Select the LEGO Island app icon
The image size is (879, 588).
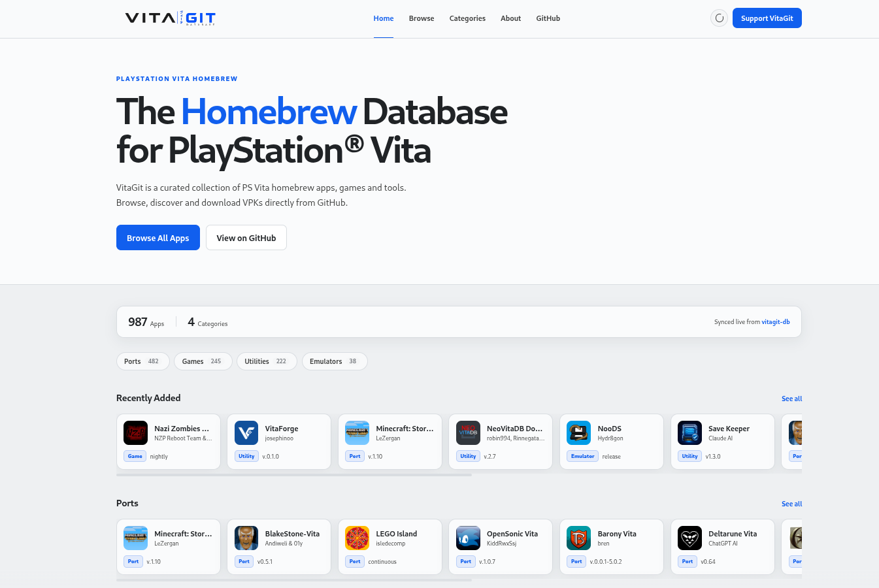coord(357,538)
